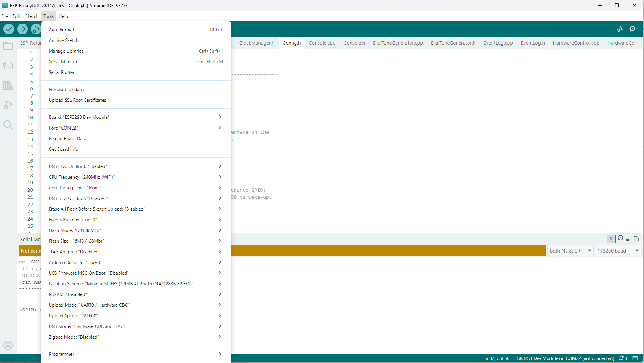Click Get Board Info
The width and height of the screenshot is (644, 363).
[136, 149]
